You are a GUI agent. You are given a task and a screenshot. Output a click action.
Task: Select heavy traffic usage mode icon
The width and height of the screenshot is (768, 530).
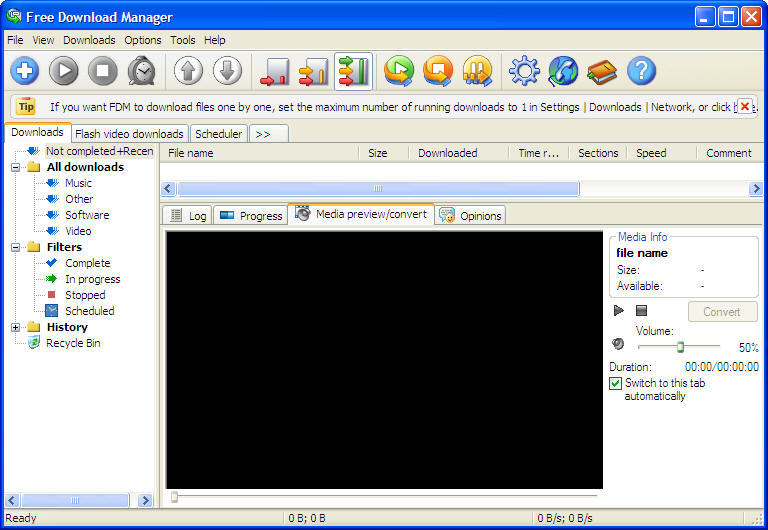coord(353,71)
